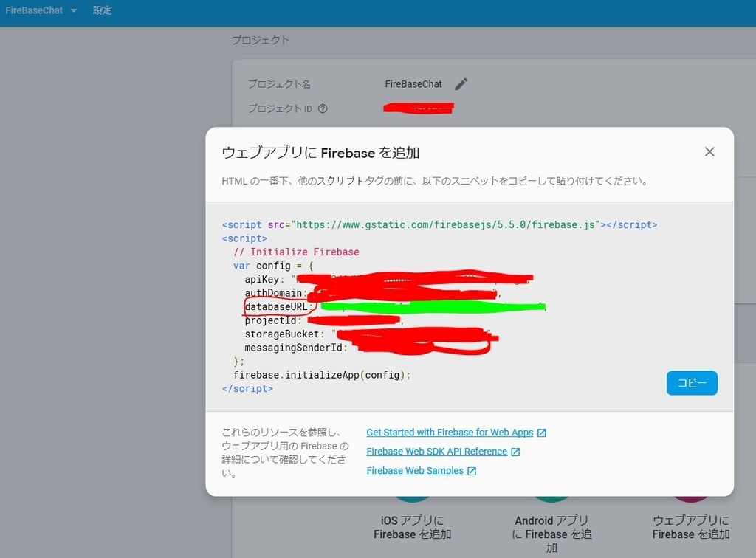
Task: Open the 設定 item in top bar
Action: coord(102,10)
